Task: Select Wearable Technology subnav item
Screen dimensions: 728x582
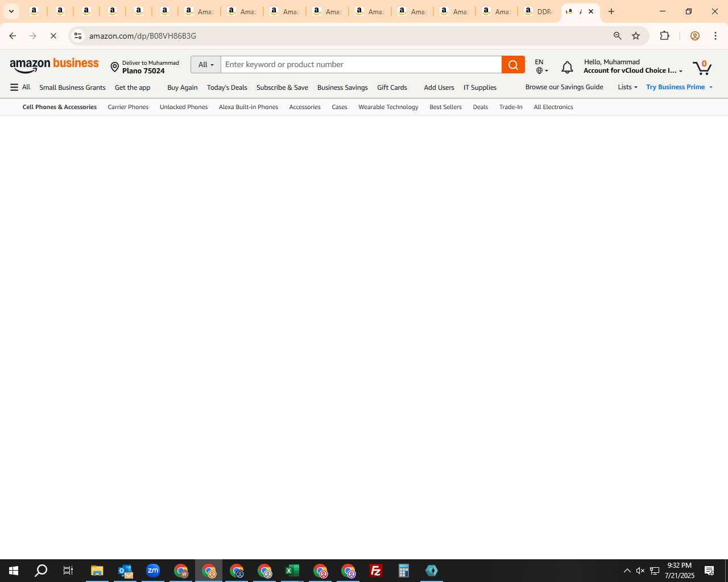Action: 388,107
